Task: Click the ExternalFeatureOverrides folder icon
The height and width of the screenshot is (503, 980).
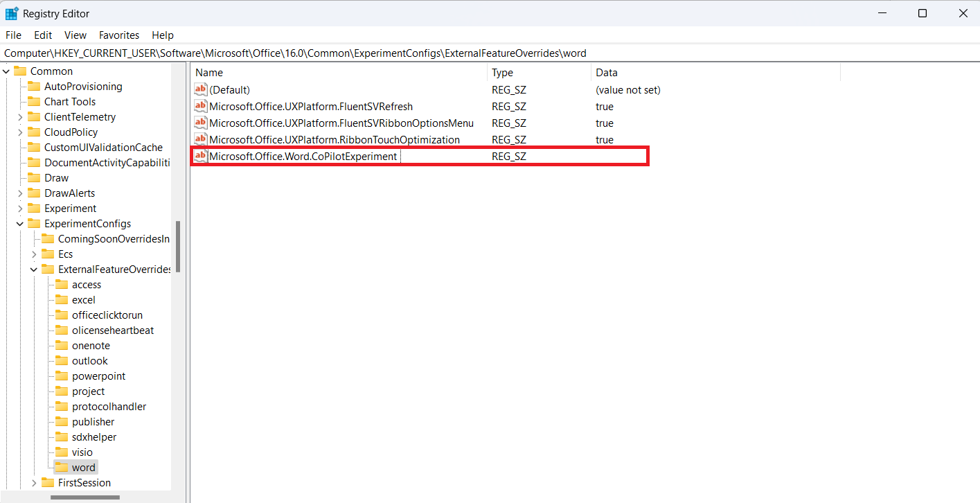Action: click(47, 269)
